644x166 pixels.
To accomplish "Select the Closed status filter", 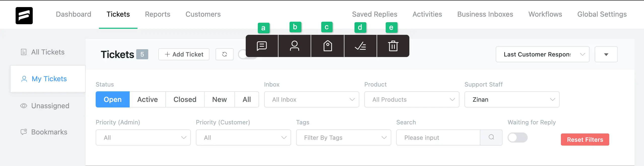I will pos(185,99).
